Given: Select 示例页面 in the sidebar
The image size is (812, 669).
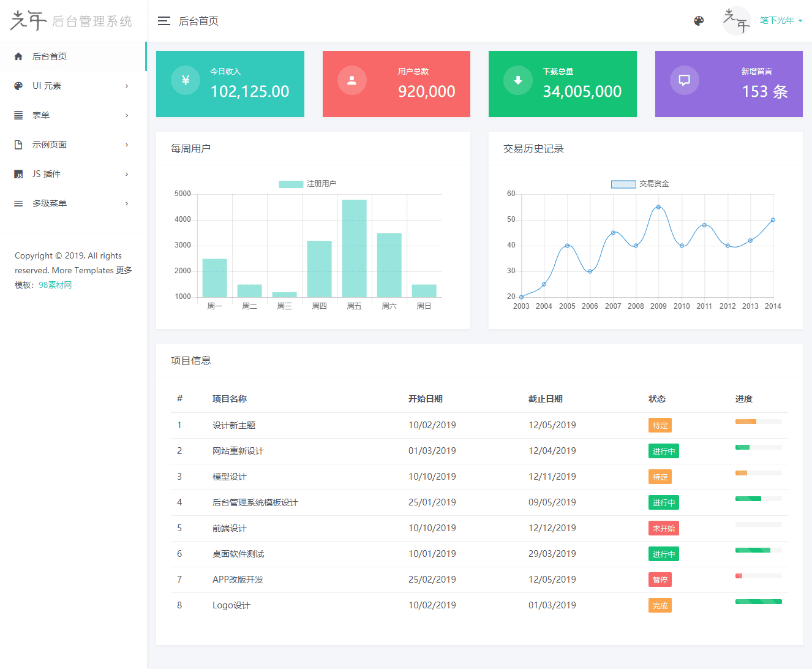Looking at the screenshot, I should click(48, 145).
